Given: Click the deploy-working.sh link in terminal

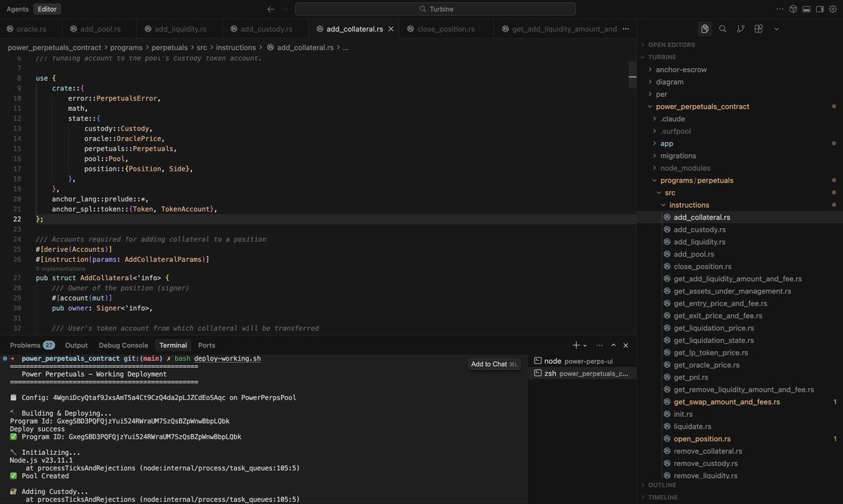Looking at the screenshot, I should coord(228,358).
